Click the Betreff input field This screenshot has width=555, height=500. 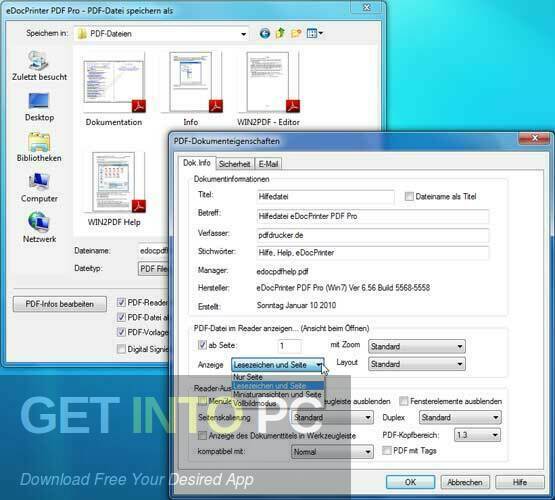coord(372,216)
